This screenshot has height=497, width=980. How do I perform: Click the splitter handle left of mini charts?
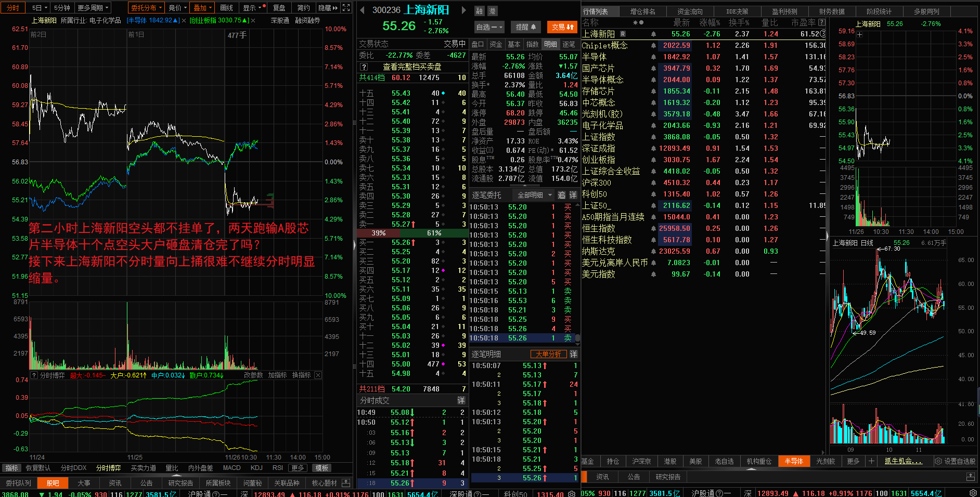point(828,237)
